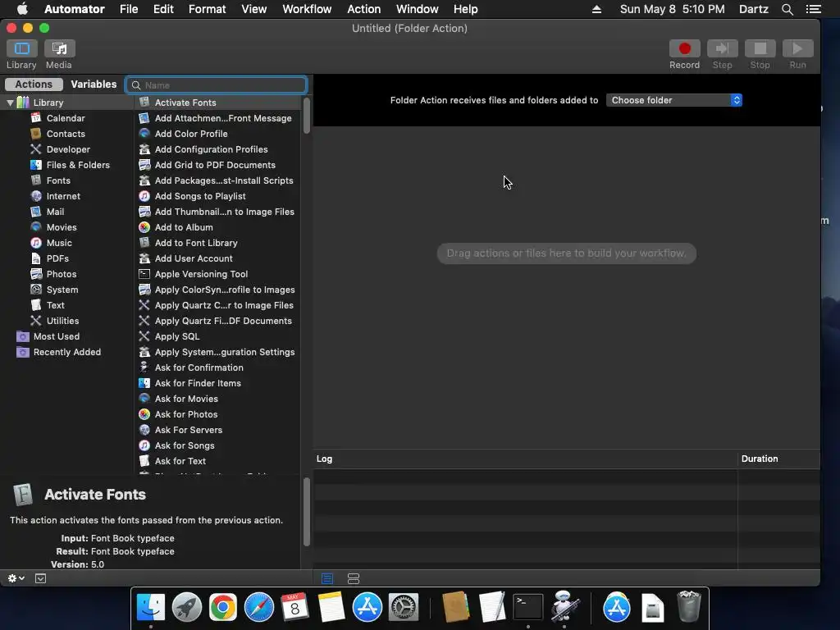This screenshot has height=630, width=840.
Task: Open Google Chrome from the Dock
Action: pyautogui.click(x=223, y=608)
